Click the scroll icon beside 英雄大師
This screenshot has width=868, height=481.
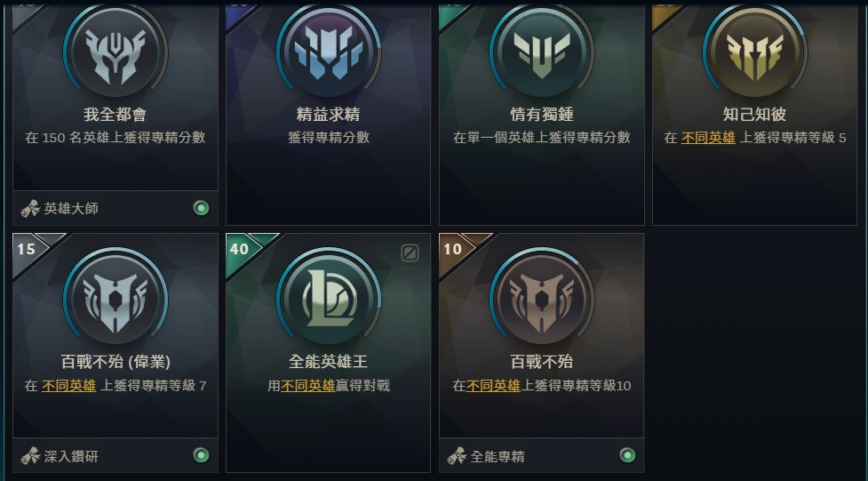(x=30, y=208)
